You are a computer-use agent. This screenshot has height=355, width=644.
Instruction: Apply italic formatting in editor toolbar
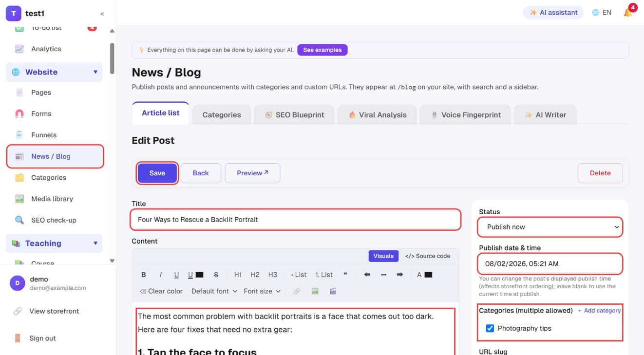click(161, 275)
